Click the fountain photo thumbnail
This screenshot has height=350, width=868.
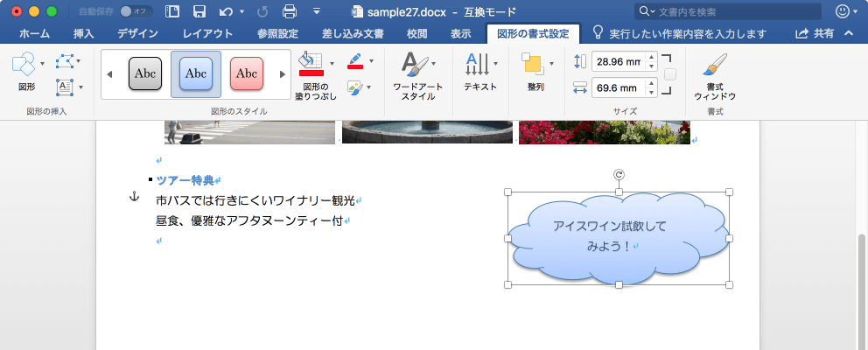click(x=427, y=132)
